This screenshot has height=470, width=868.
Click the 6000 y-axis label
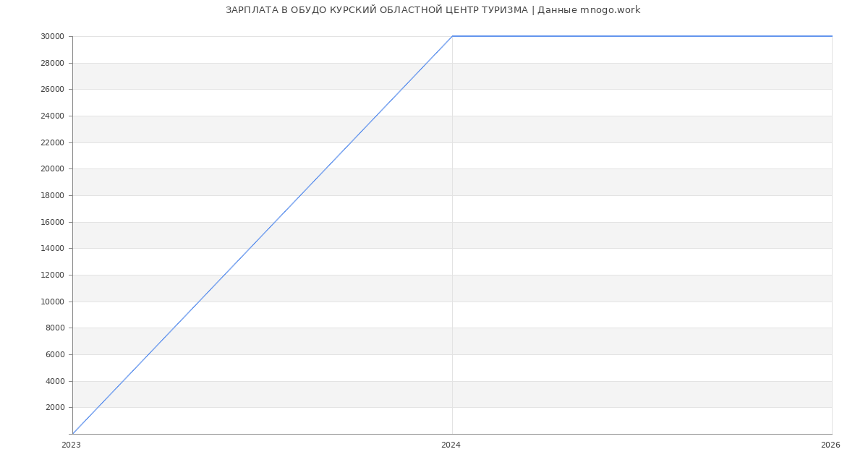[x=55, y=355]
